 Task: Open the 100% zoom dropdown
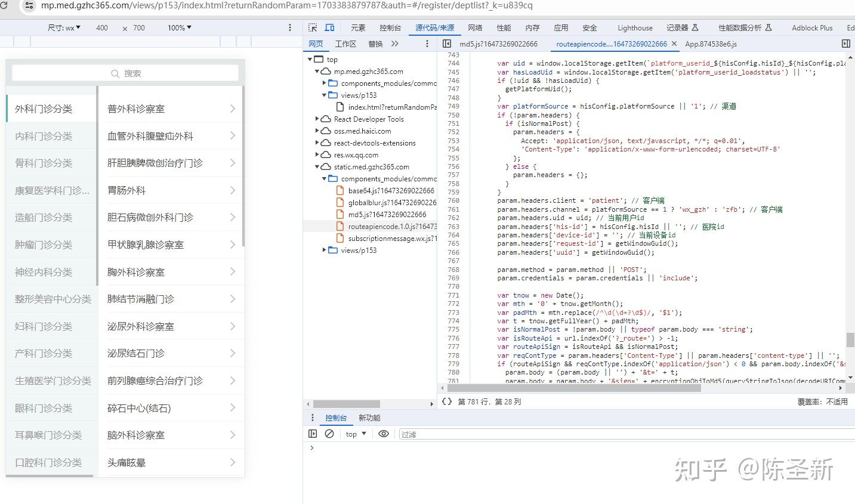click(180, 27)
